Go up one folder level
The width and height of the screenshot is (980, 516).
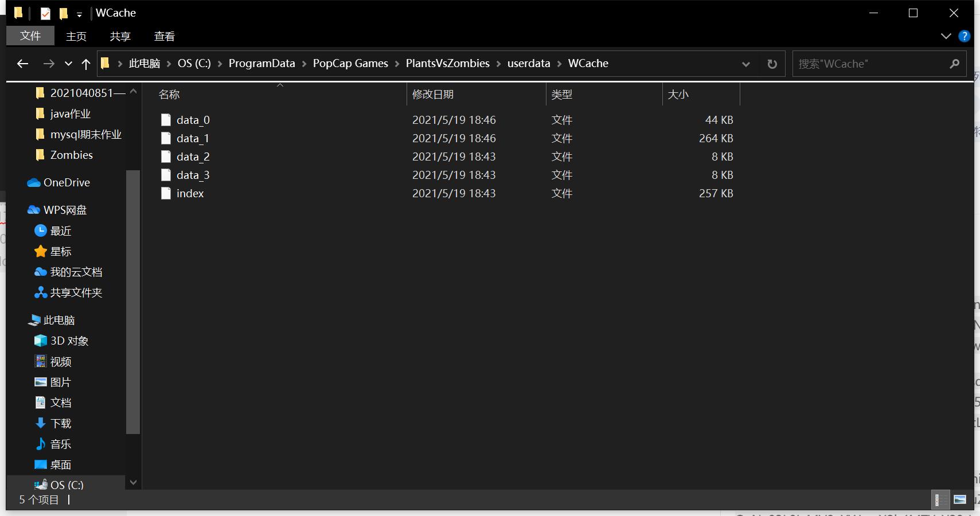tap(86, 64)
